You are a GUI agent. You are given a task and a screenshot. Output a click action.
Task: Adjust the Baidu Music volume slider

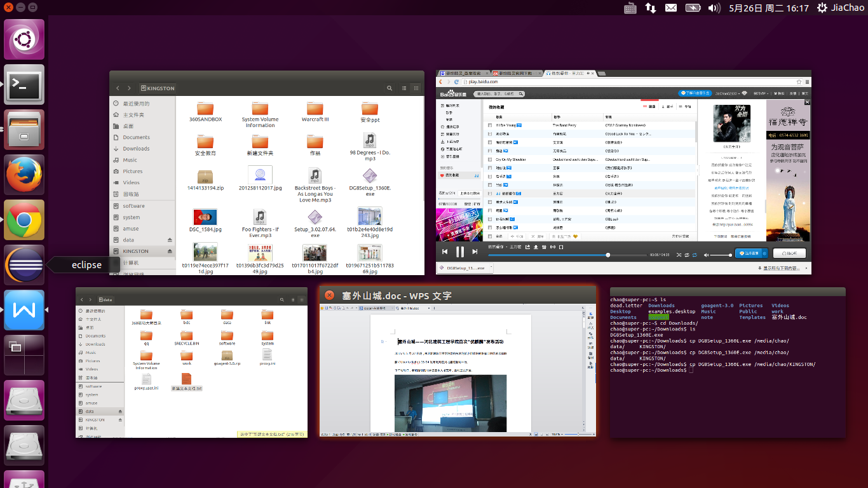click(x=721, y=255)
